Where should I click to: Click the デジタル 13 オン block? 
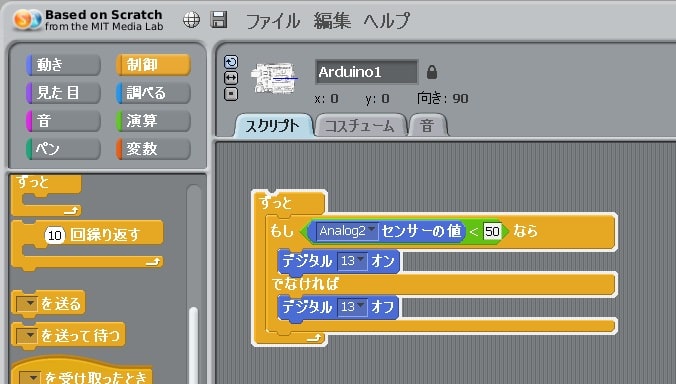[x=339, y=262]
